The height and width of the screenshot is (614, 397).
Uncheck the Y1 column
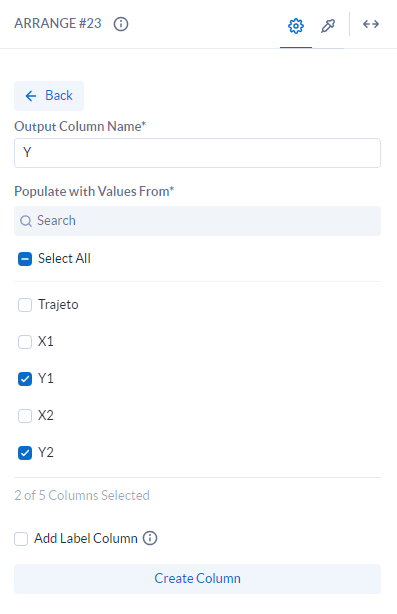tap(25, 379)
